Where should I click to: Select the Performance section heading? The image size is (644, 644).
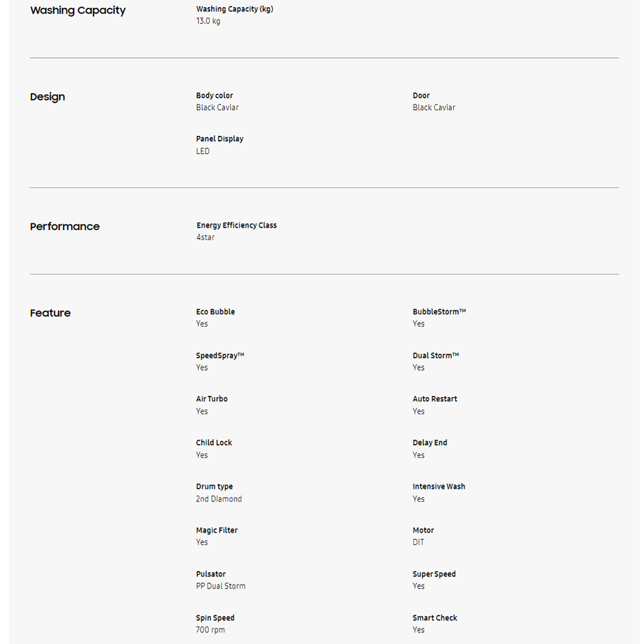[x=65, y=227]
